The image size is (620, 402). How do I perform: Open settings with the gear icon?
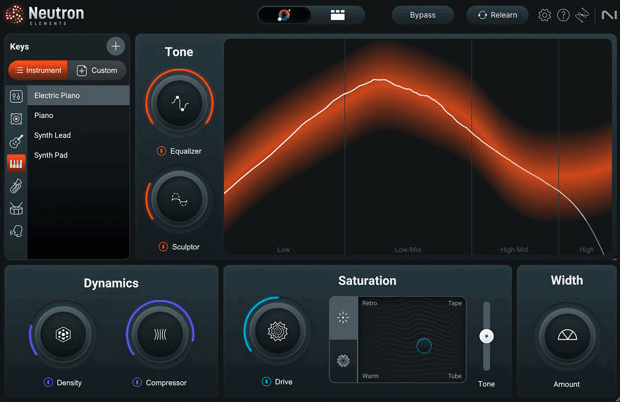pos(545,15)
